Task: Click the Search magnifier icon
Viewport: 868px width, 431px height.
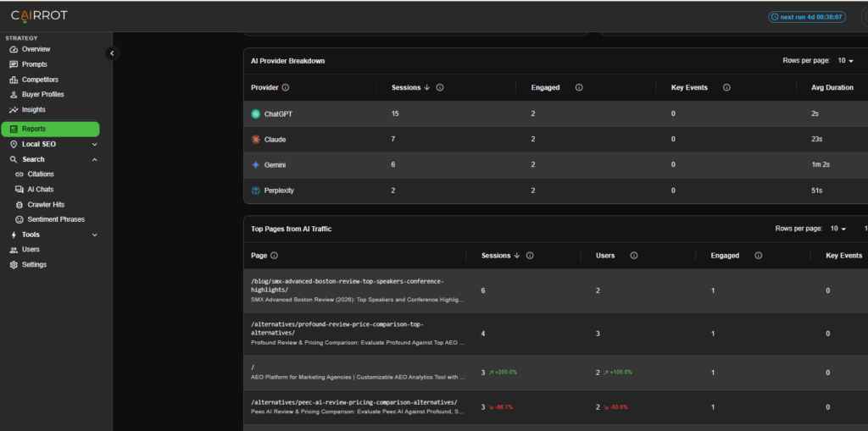Action: point(14,159)
